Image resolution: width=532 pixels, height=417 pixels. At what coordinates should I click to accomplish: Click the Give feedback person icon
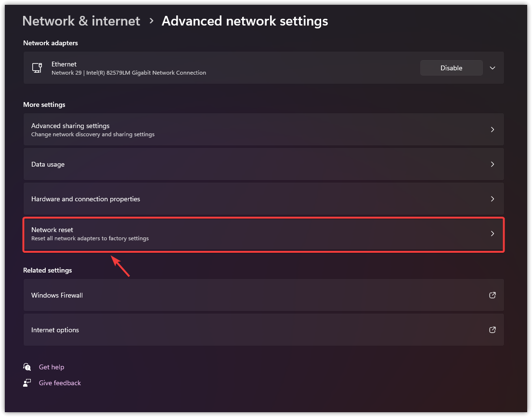click(27, 383)
